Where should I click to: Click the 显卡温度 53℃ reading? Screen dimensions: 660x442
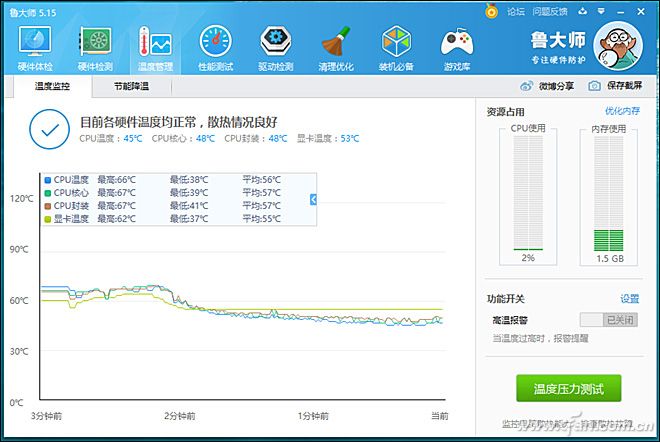click(x=328, y=138)
